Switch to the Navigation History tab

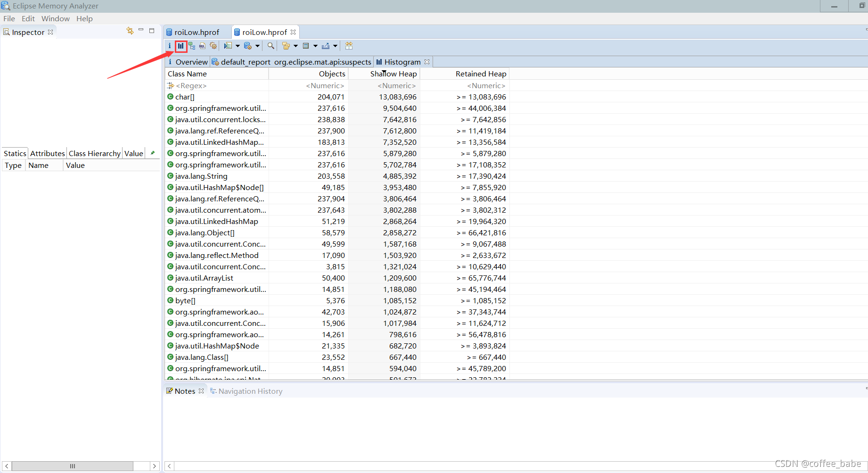point(246,391)
